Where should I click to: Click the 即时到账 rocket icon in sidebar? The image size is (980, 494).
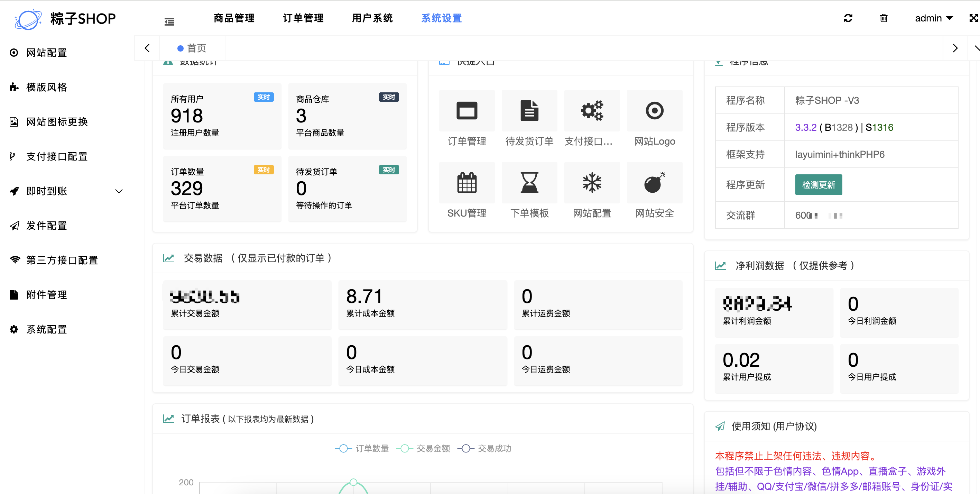click(x=14, y=191)
